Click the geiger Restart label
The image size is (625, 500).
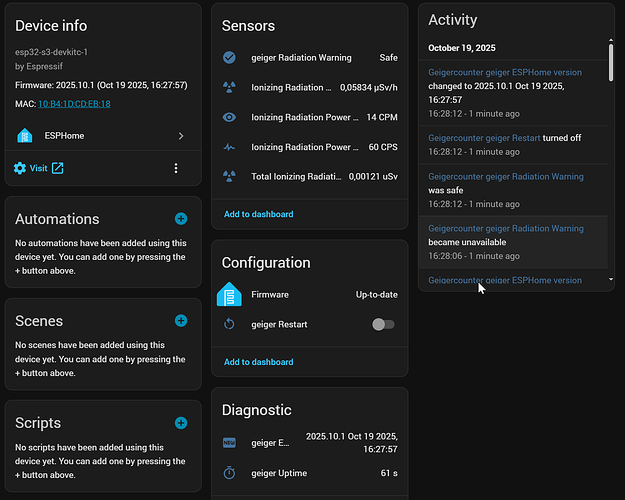click(279, 325)
